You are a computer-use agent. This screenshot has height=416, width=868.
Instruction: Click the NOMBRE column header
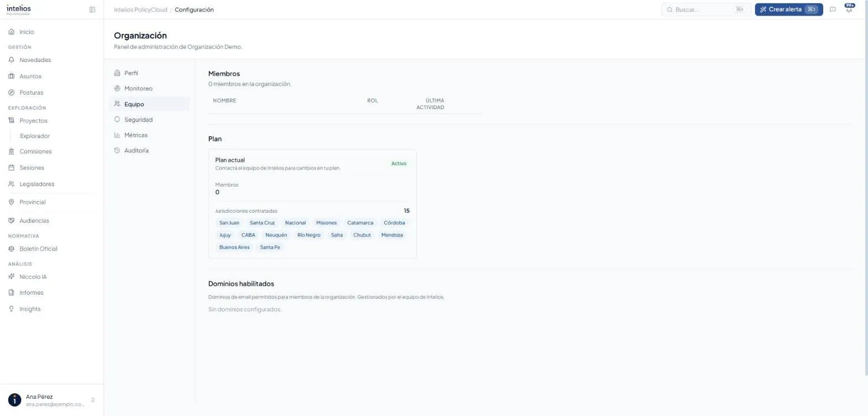pyautogui.click(x=225, y=101)
